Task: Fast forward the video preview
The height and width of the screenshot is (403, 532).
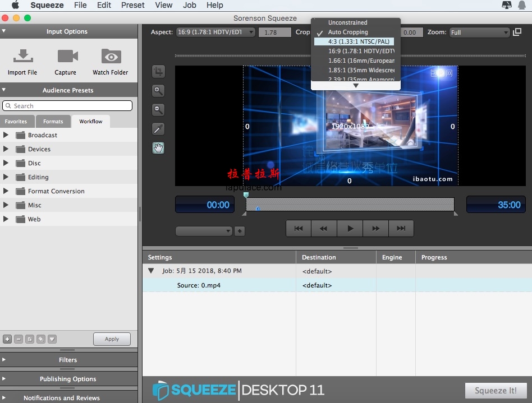Action: (x=375, y=229)
